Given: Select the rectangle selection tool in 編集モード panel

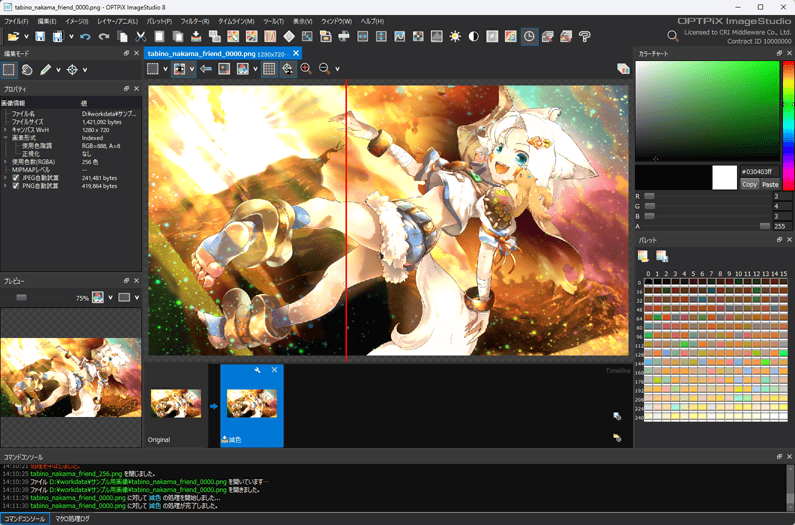Looking at the screenshot, I should click(9, 70).
